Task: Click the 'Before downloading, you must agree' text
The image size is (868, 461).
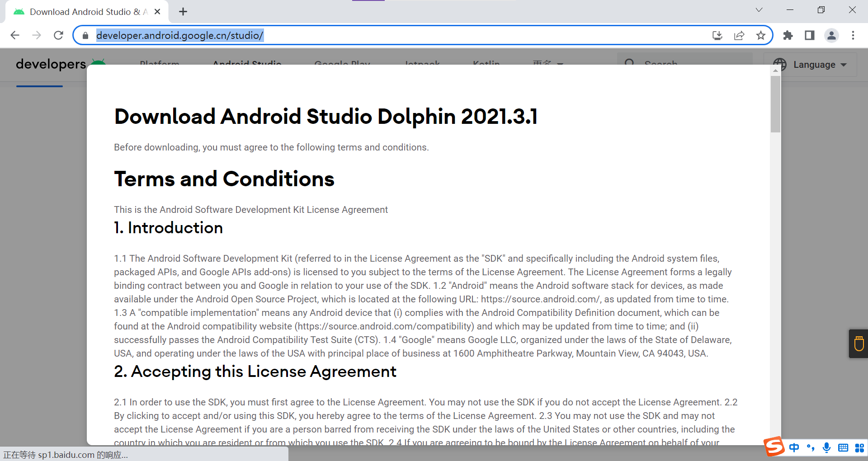Action: pyautogui.click(x=271, y=147)
